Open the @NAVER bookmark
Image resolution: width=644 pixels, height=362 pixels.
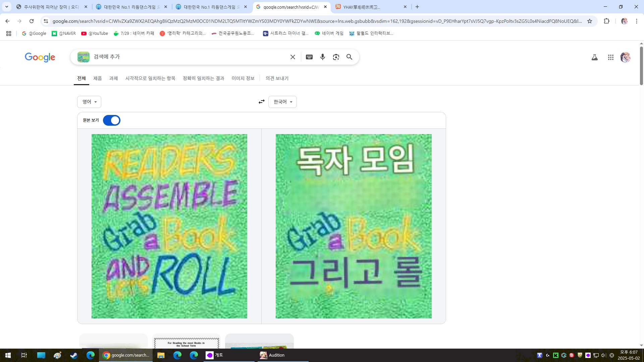(64, 33)
